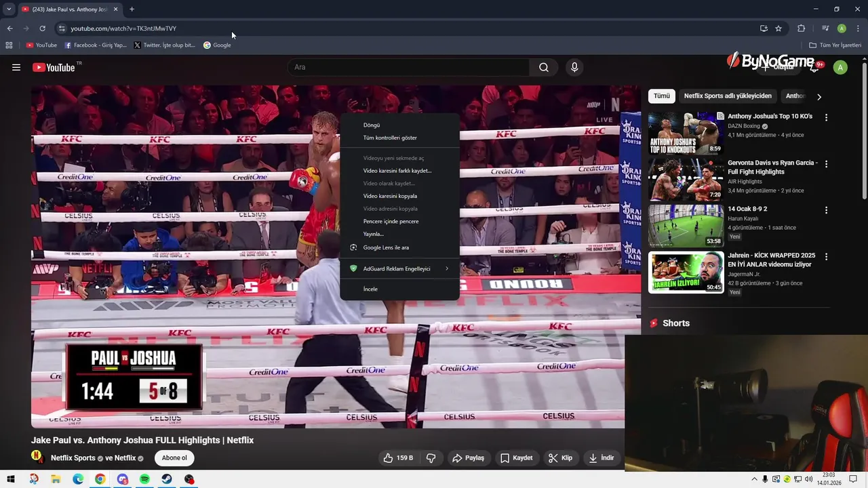Screen dimensions: 868x488
Task: Toggle Döngü loop in the context menu
Action: (399, 125)
